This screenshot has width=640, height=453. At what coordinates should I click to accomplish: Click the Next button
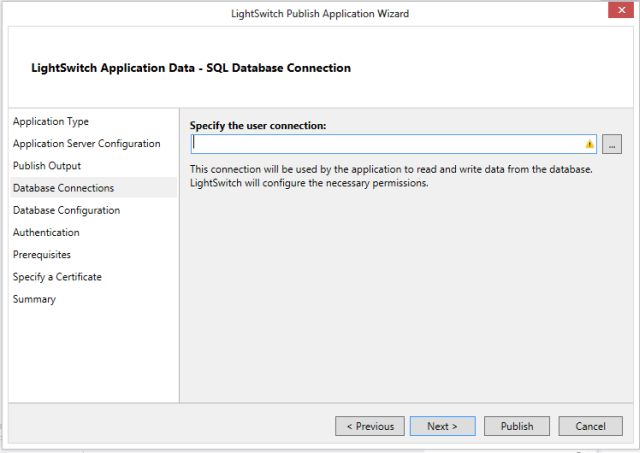point(442,426)
